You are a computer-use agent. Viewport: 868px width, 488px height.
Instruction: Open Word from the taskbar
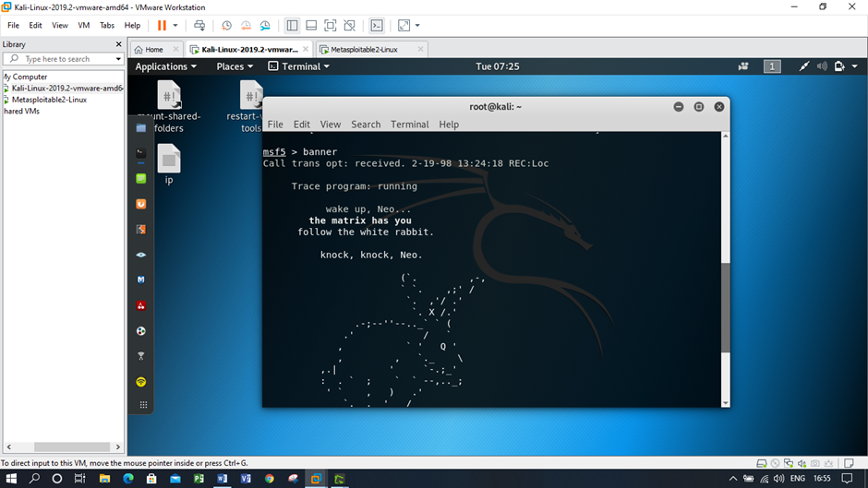pos(223,479)
